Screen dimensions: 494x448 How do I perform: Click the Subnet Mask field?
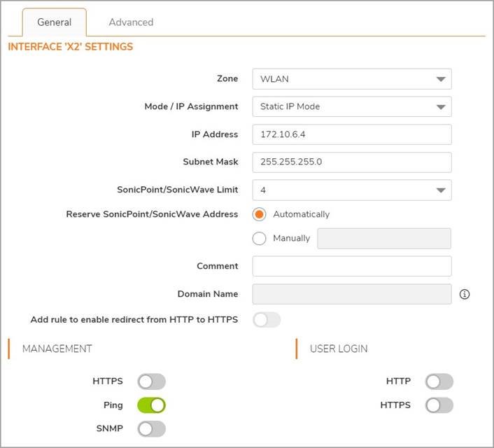[351, 162]
